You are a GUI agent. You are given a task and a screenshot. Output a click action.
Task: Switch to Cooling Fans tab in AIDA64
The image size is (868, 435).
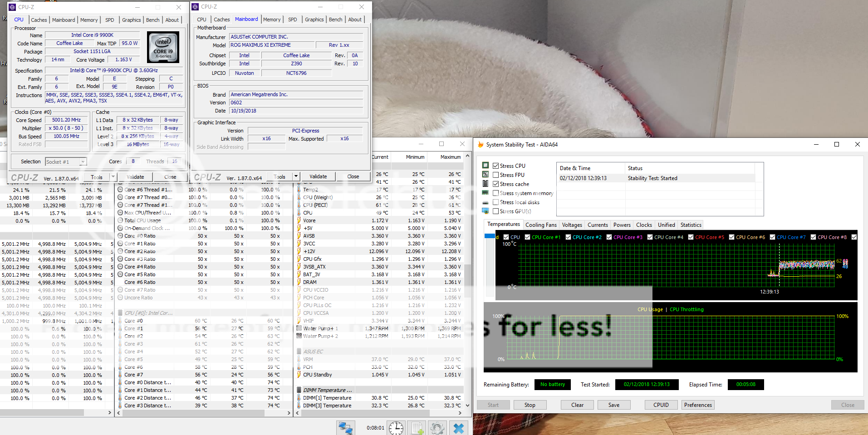(541, 225)
